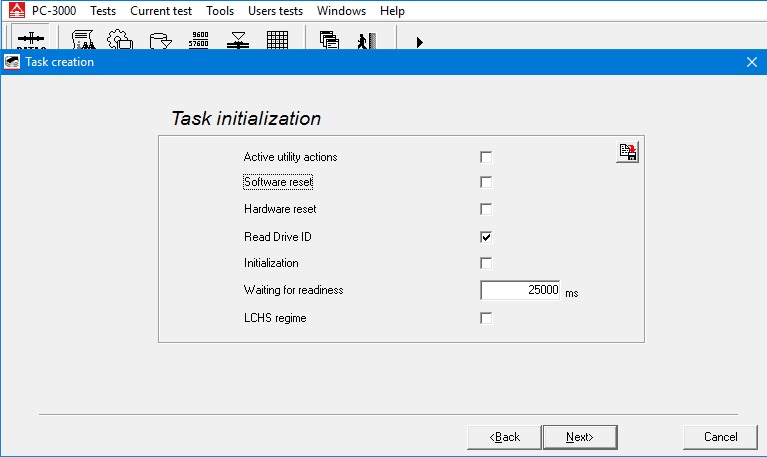Tick the Software reset checkbox

click(x=486, y=183)
